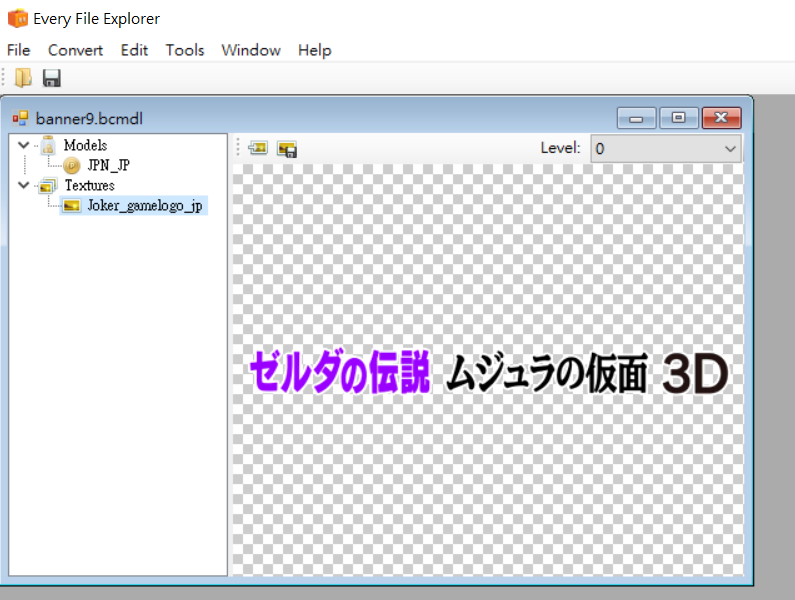
Task: Open the Edit menu
Action: point(134,50)
